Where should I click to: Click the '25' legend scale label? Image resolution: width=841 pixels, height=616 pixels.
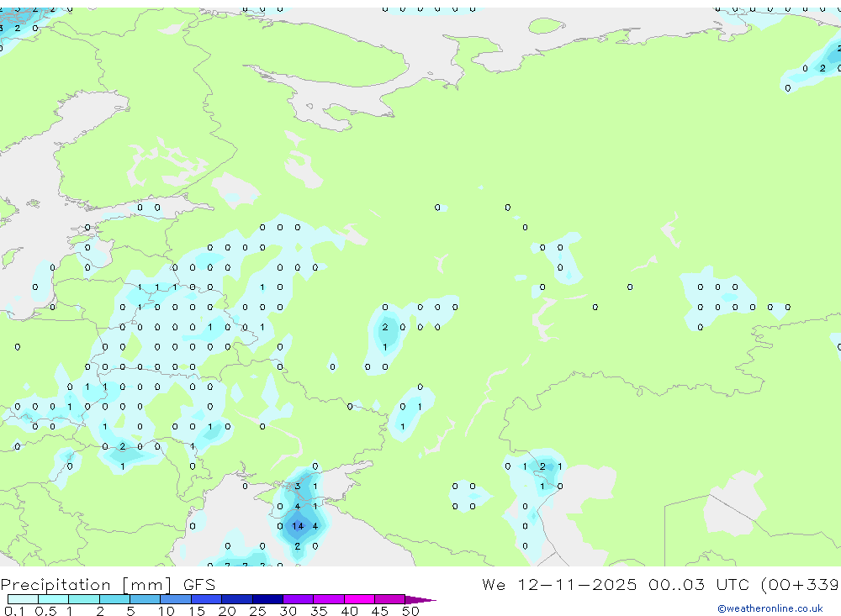257,611
